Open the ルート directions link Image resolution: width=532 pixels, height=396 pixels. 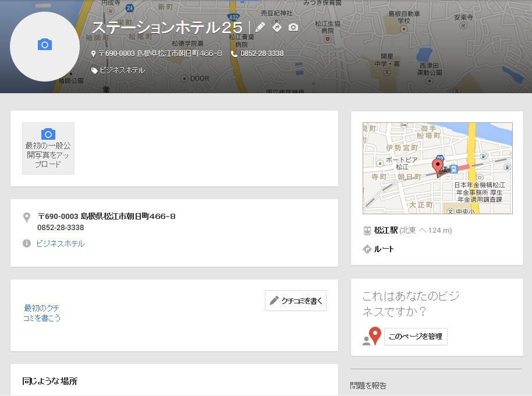tap(384, 249)
